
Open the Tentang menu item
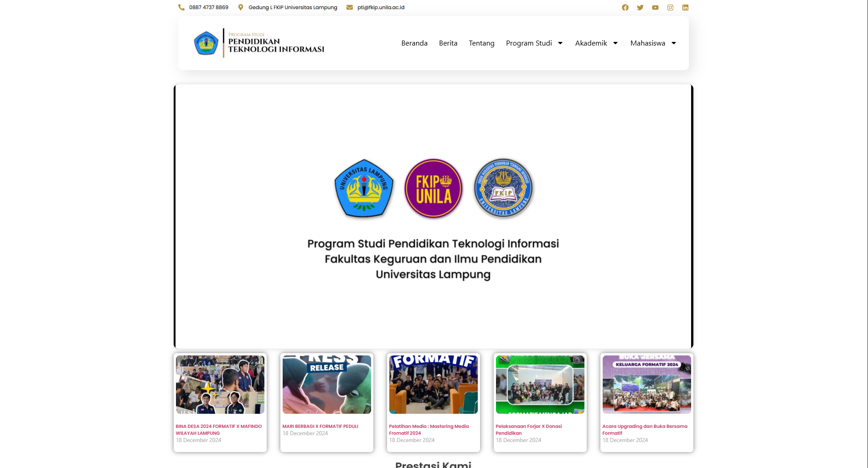point(481,43)
